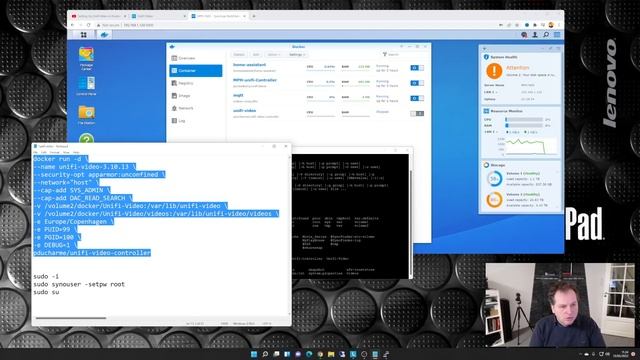Open the Windows Start menu
This screenshot has width=640, height=360.
254,354
